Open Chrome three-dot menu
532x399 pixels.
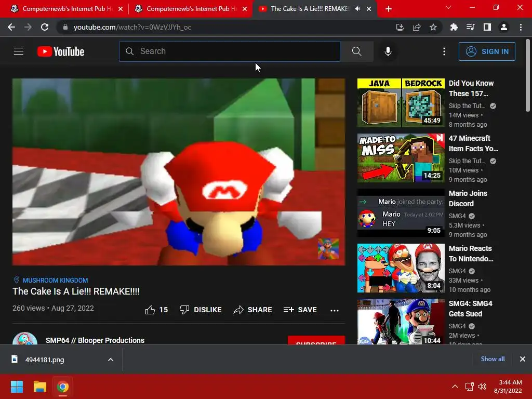[x=521, y=27]
